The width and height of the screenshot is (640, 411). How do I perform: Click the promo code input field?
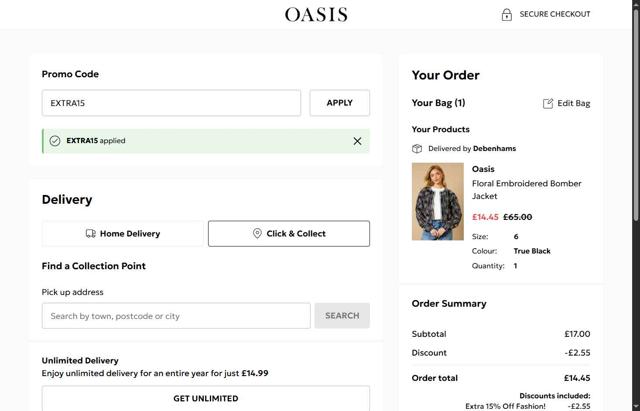pos(171,103)
